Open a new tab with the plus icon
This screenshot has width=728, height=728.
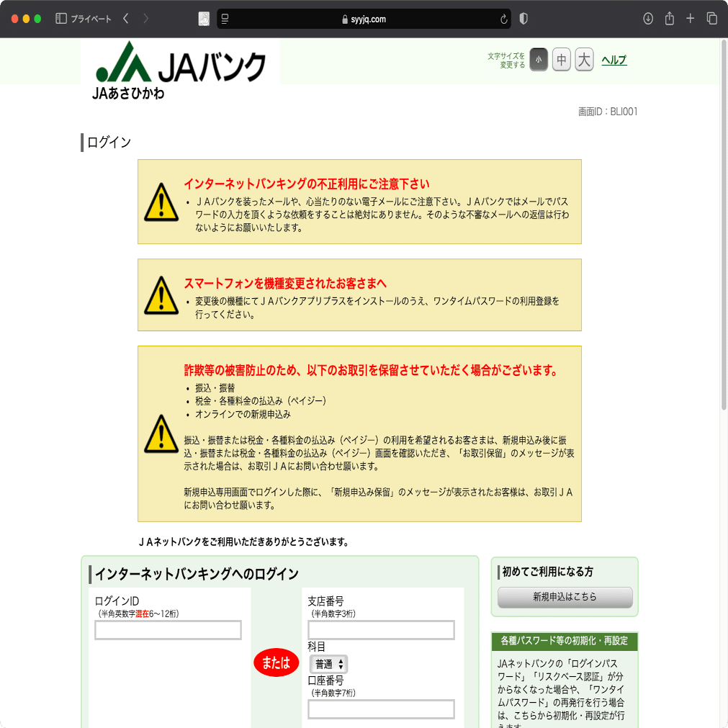point(690,19)
